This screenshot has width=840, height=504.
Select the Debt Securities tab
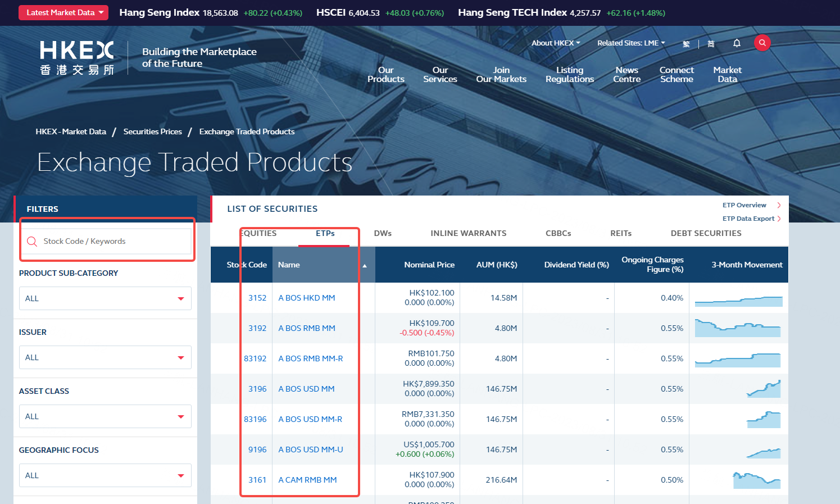(706, 233)
